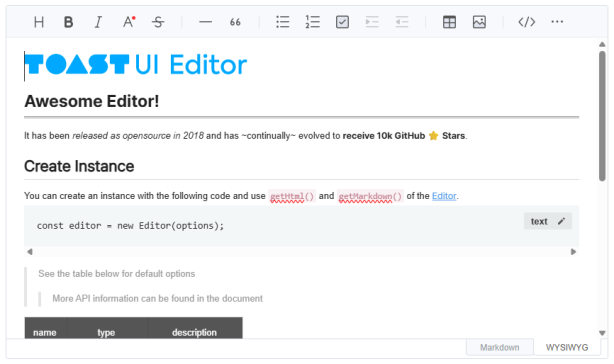
Task: Follow the Editor hyperlink
Action: point(444,196)
